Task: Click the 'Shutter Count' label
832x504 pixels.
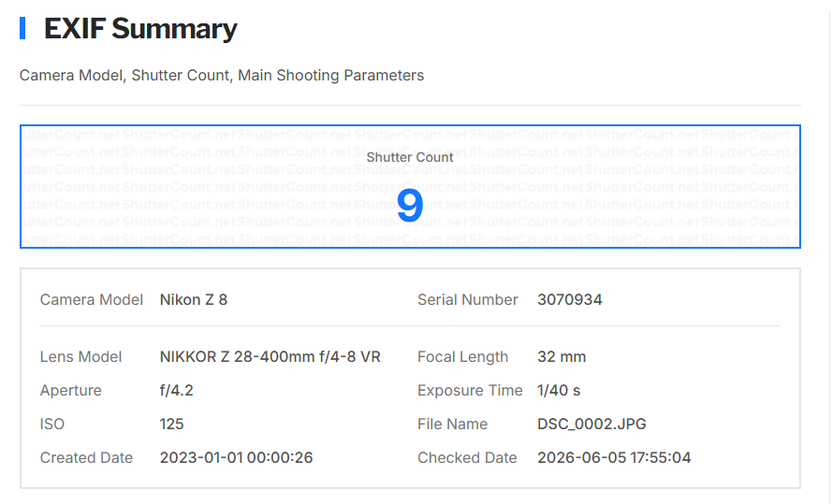Action: (x=410, y=157)
